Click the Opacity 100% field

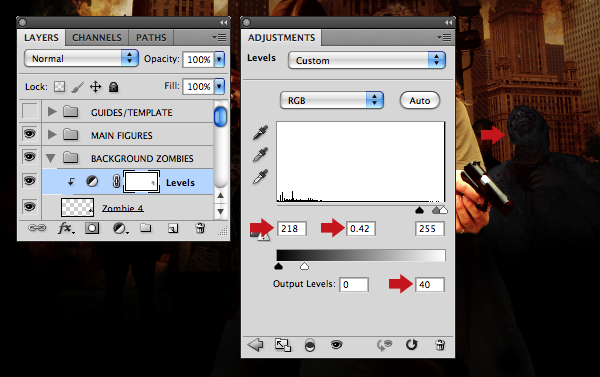click(198, 59)
